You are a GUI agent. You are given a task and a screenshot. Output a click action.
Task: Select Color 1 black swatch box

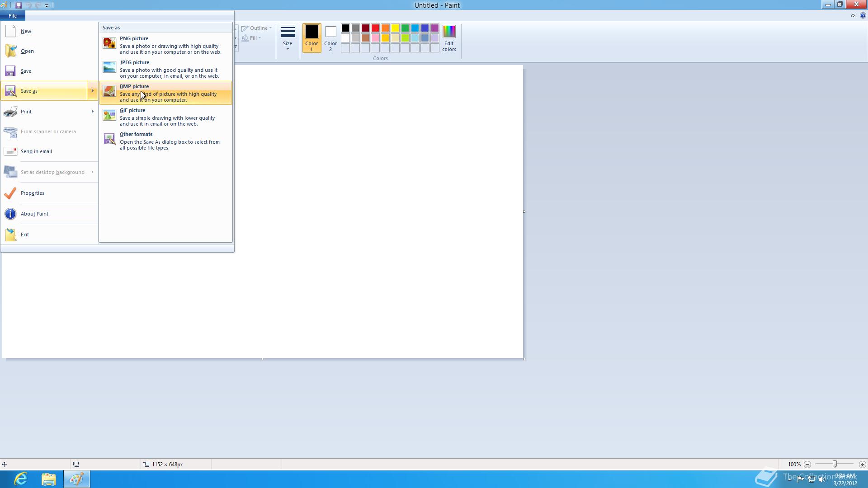pyautogui.click(x=311, y=32)
